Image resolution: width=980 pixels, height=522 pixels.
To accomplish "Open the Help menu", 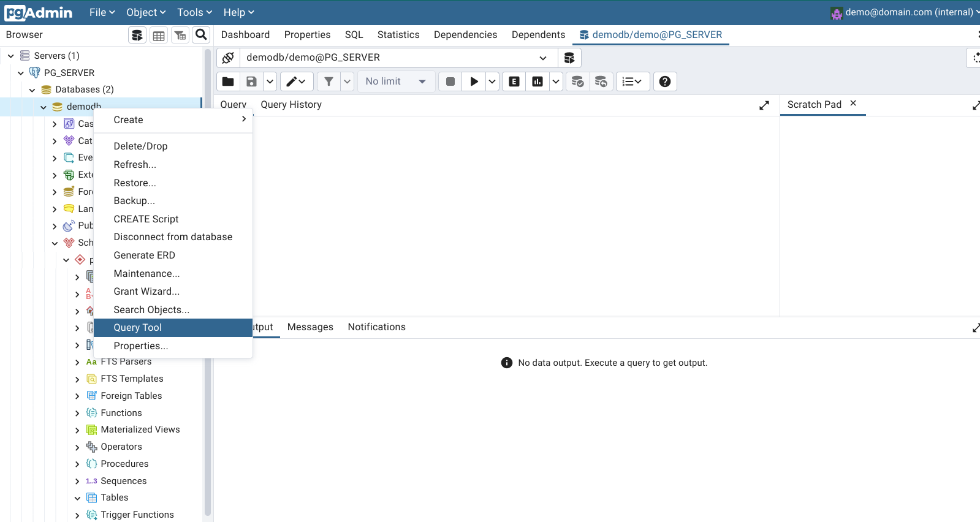I will pyautogui.click(x=238, y=12).
